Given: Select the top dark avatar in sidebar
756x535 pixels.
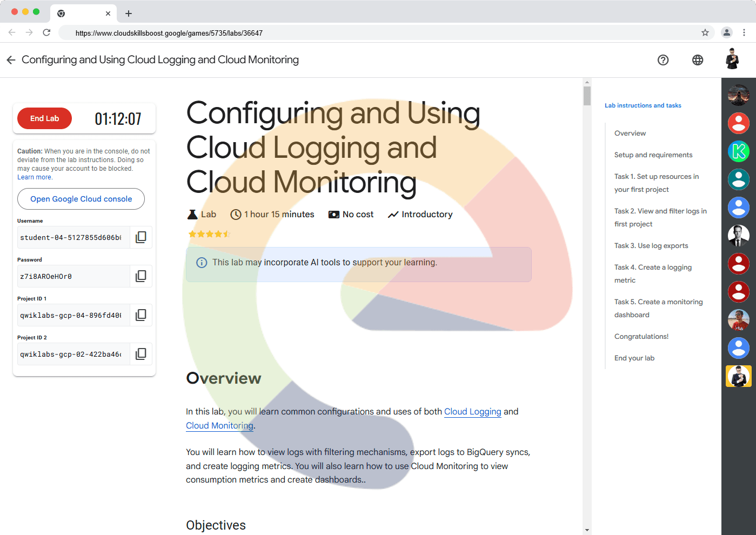Looking at the screenshot, I should [739, 95].
